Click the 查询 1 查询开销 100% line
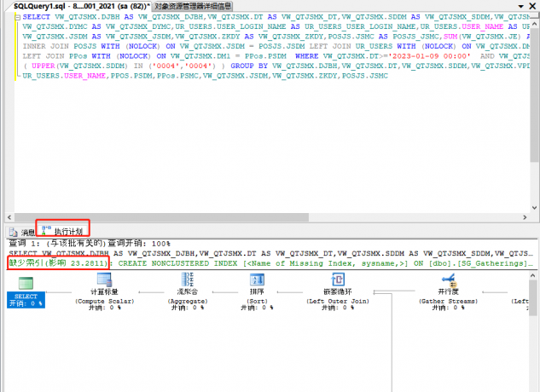540x392 pixels. (x=90, y=244)
